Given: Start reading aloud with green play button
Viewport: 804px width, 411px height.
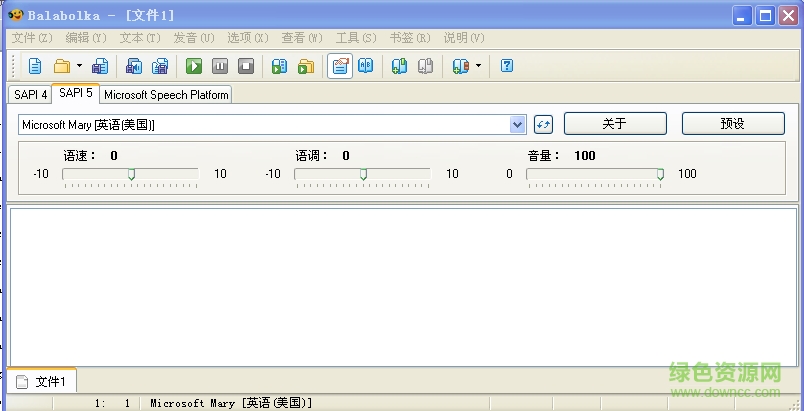Looking at the screenshot, I should pyautogui.click(x=194, y=66).
